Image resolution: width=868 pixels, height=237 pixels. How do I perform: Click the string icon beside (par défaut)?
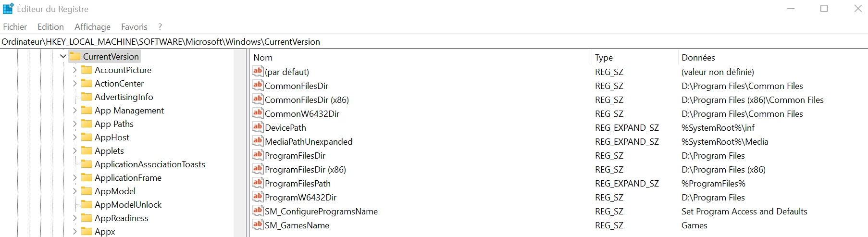point(258,71)
